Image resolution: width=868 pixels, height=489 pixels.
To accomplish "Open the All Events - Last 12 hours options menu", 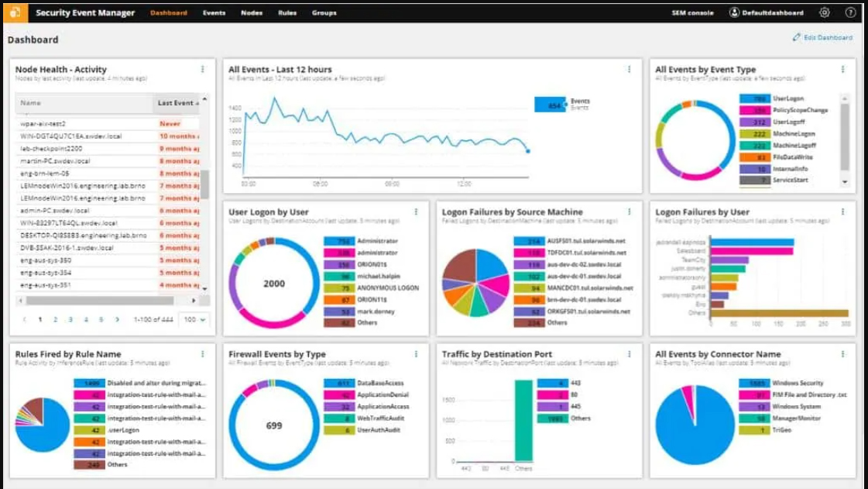I will [x=629, y=69].
